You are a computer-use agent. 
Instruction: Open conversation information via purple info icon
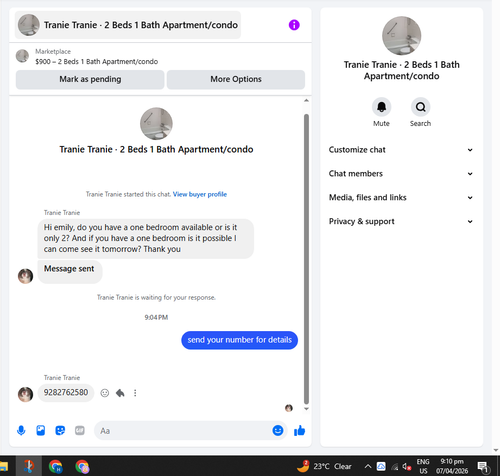tap(294, 25)
